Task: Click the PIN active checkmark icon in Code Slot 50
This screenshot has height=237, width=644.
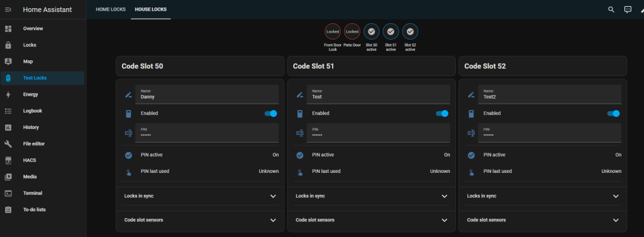Action: (128, 155)
